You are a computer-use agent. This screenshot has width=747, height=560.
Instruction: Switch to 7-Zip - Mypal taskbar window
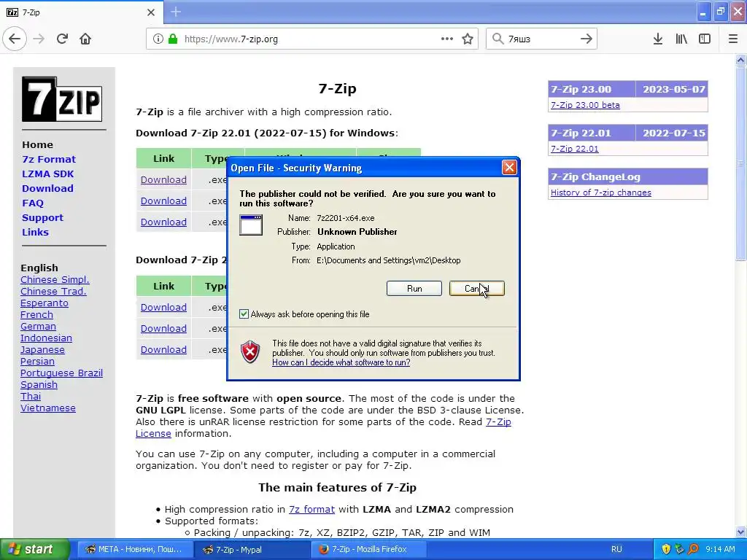click(252, 550)
